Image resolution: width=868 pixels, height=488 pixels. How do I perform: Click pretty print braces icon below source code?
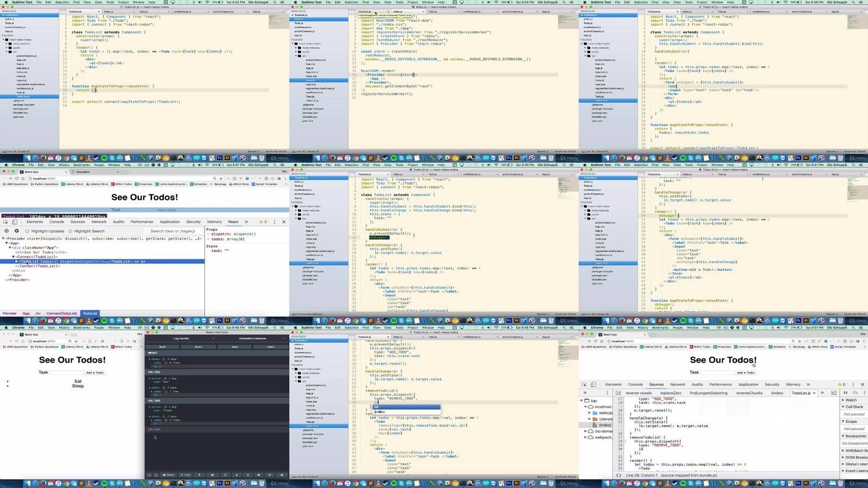point(619,475)
